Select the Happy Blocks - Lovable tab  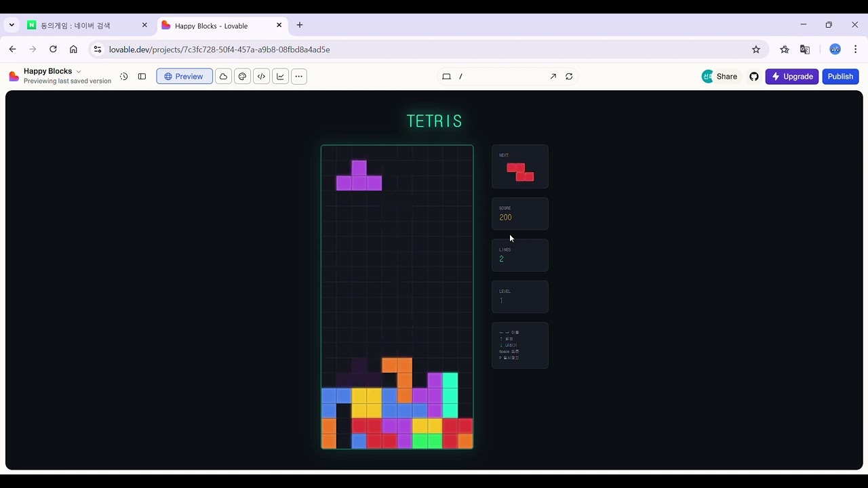tap(222, 26)
